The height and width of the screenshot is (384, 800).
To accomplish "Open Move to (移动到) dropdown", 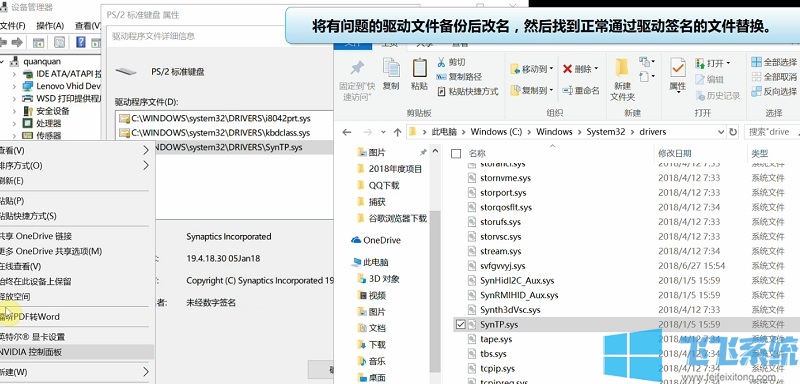I will (x=531, y=69).
